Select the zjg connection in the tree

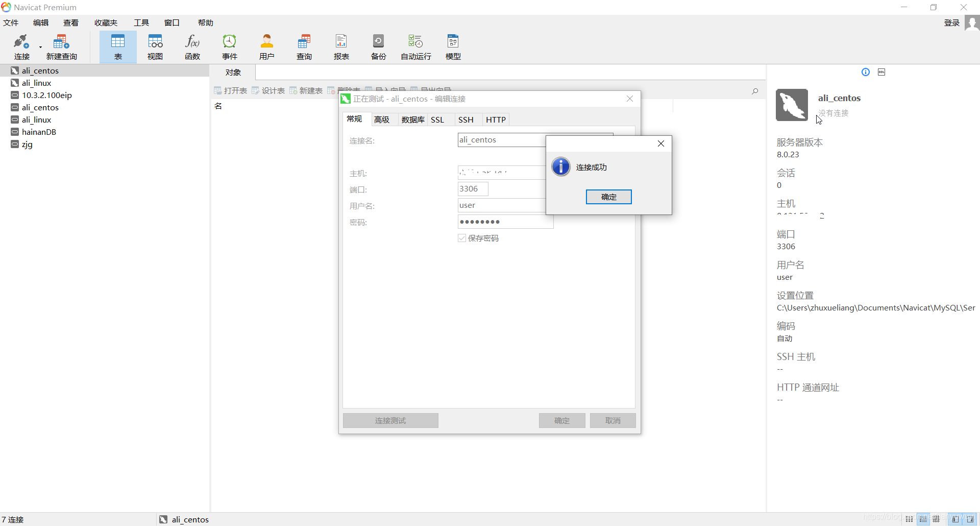pos(27,144)
